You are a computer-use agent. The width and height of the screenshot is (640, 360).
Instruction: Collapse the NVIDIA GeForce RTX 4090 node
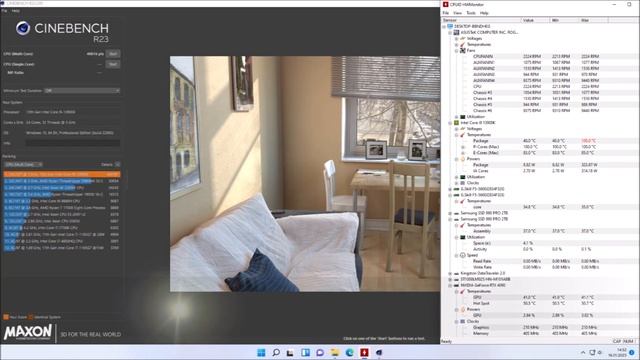coord(450,285)
